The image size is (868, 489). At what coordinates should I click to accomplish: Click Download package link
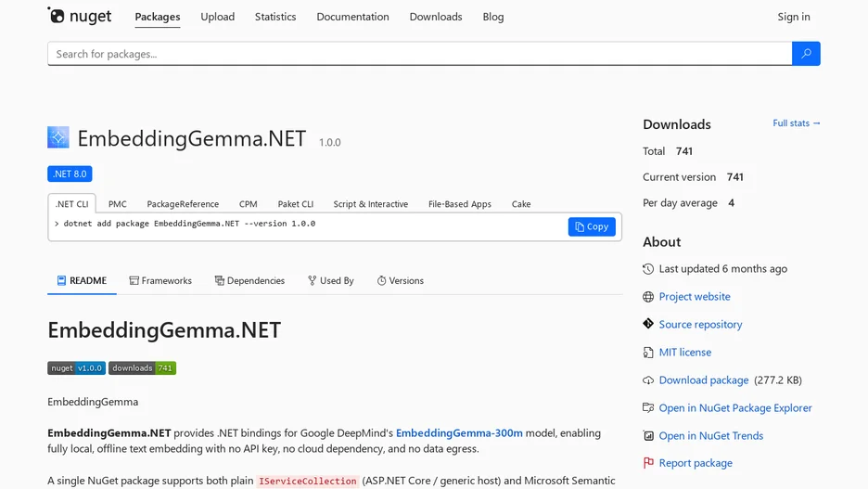point(704,380)
